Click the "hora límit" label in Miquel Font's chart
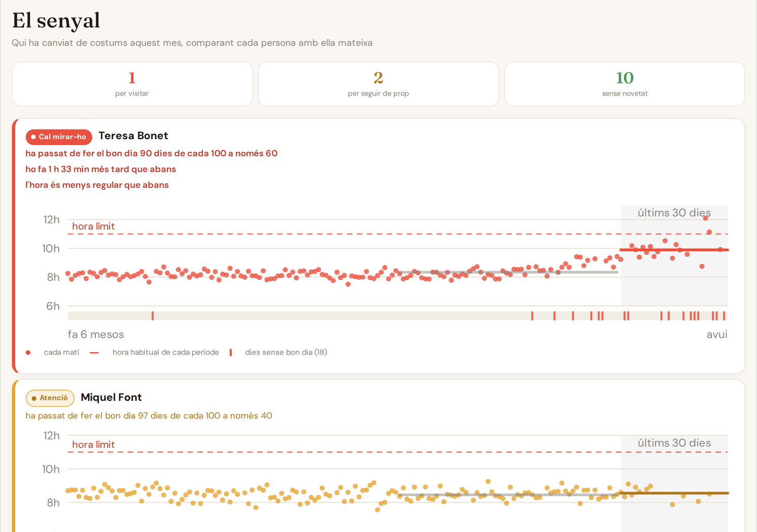 point(93,445)
